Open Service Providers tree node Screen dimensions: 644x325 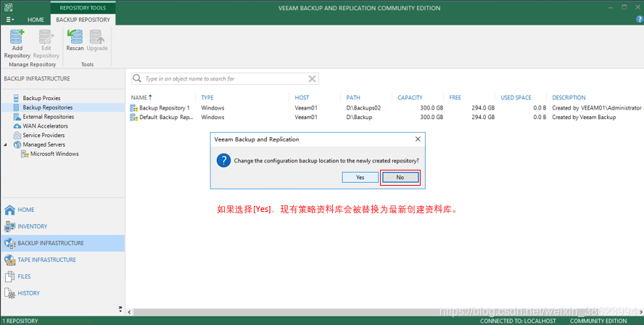click(x=44, y=135)
